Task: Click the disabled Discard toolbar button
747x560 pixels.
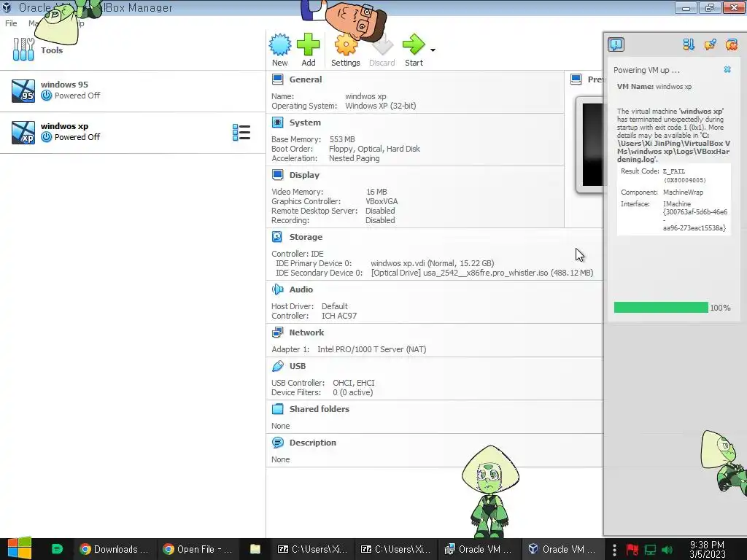Action: click(x=382, y=50)
